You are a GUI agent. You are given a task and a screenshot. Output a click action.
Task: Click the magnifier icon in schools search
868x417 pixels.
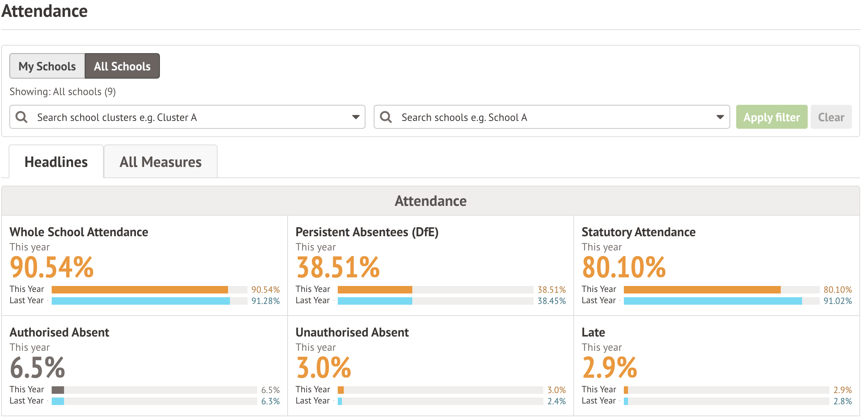(x=386, y=117)
